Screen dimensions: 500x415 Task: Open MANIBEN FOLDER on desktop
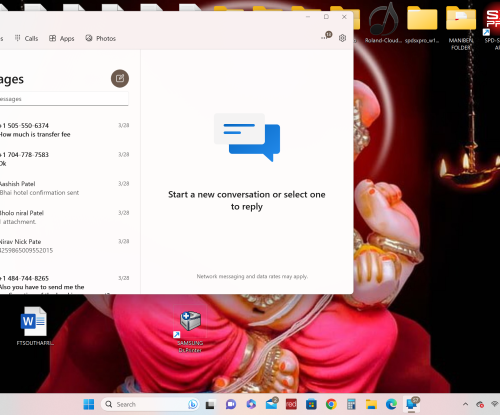tap(461, 28)
